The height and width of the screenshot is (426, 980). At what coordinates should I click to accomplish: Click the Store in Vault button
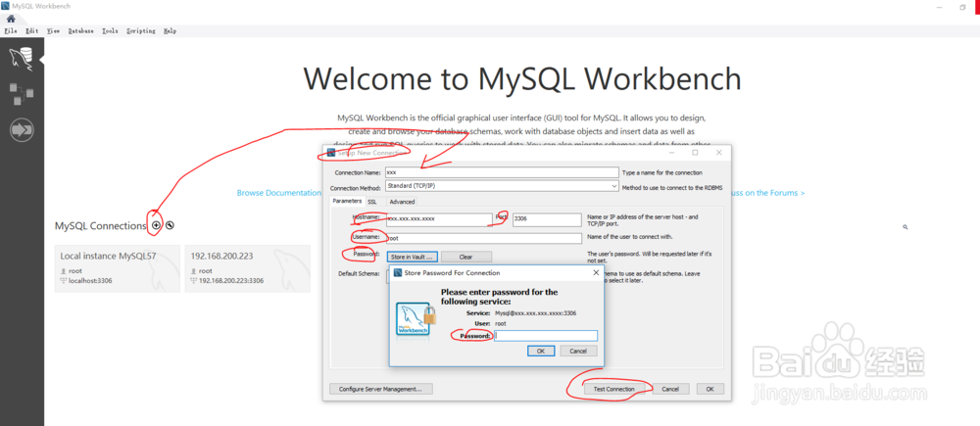point(411,257)
